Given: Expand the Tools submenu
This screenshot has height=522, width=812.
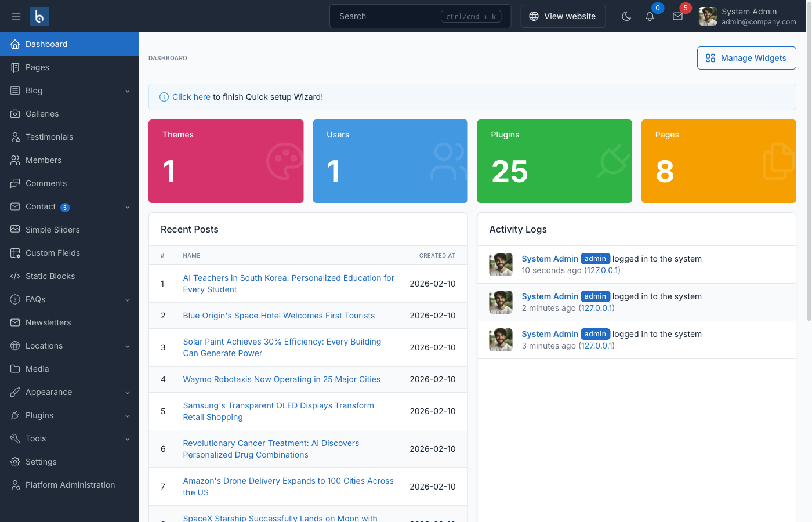Looking at the screenshot, I should [35, 438].
